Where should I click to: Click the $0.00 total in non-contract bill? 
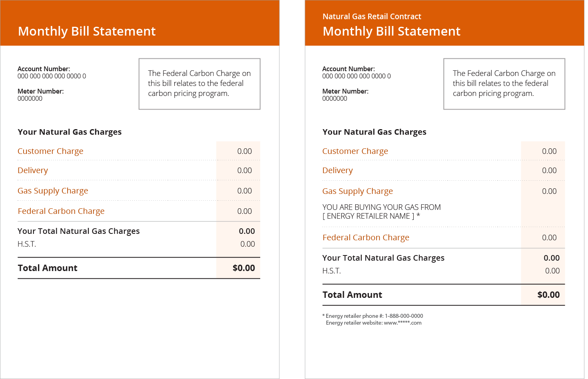(244, 268)
